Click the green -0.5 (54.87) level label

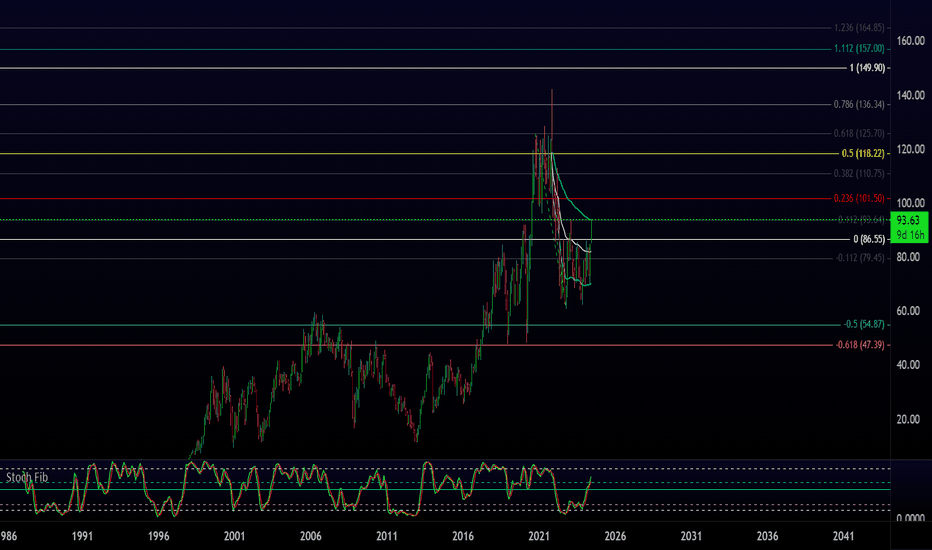[x=864, y=325]
